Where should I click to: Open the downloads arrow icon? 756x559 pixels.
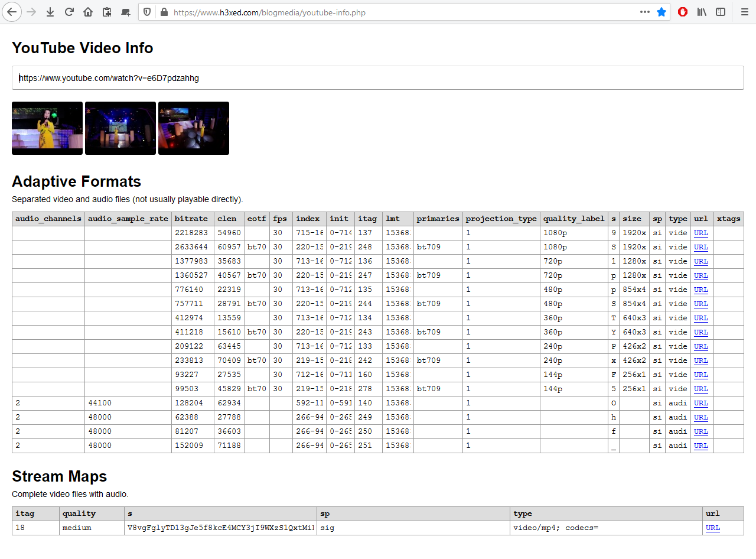tap(50, 12)
